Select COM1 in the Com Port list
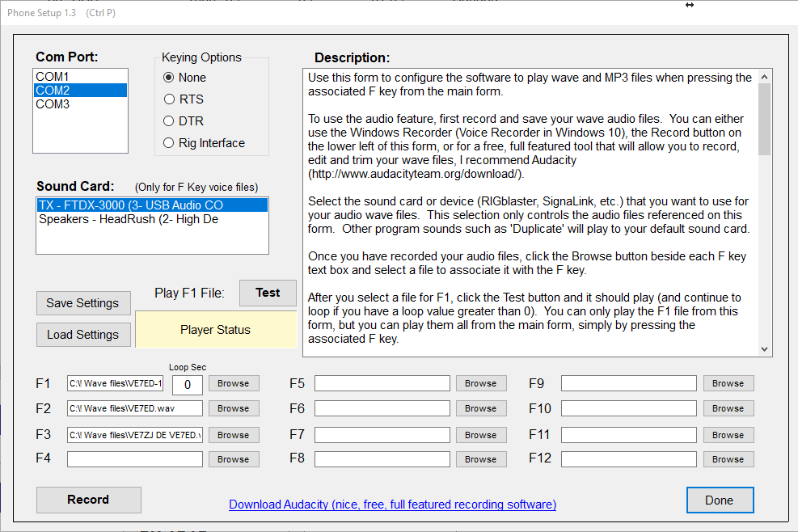This screenshot has width=798, height=532. (x=53, y=77)
